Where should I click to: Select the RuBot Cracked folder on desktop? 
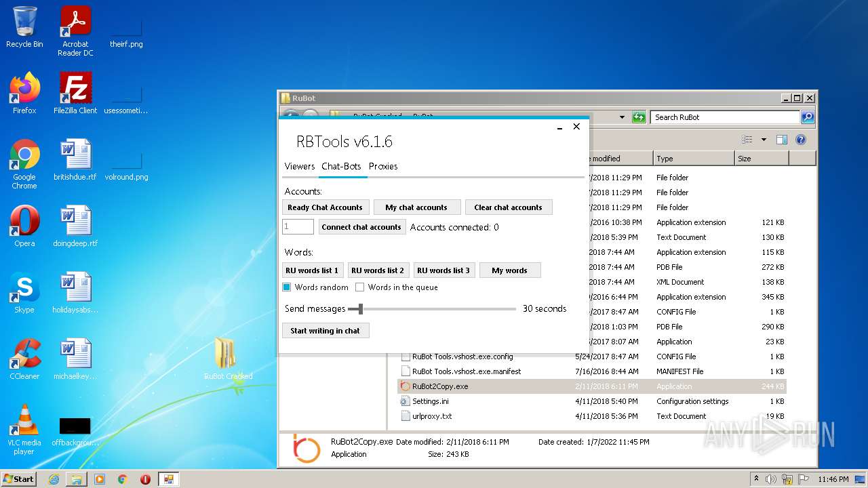tap(228, 359)
